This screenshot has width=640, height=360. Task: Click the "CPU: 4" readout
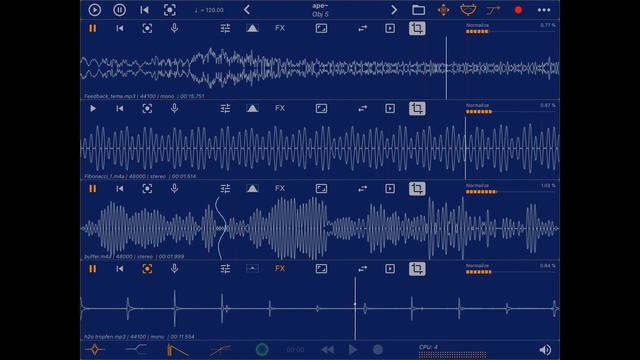pyautogui.click(x=428, y=347)
